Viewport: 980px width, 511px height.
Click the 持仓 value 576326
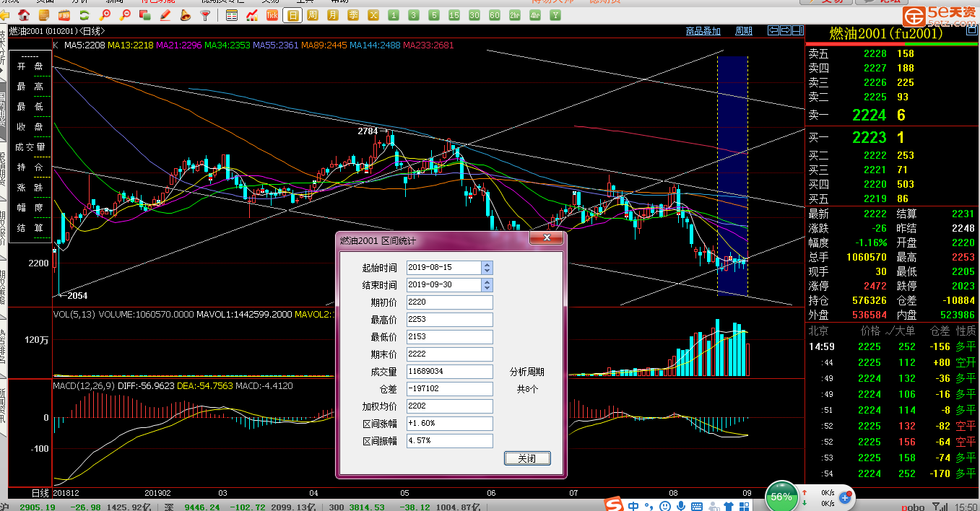click(x=869, y=301)
